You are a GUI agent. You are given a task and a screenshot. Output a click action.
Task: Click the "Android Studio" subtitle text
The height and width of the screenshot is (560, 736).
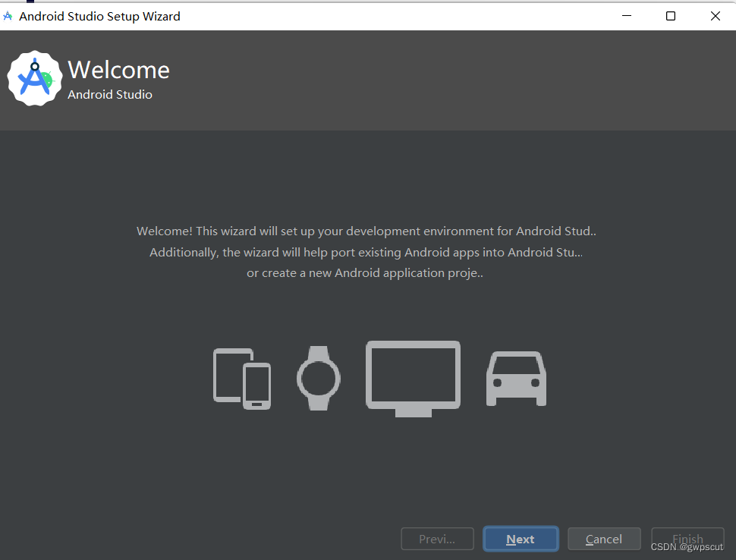[x=110, y=94]
